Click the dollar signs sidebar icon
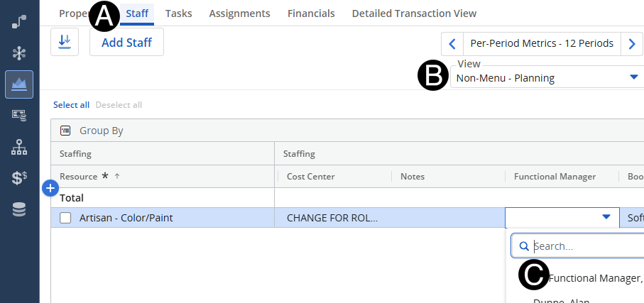The width and height of the screenshot is (644, 303). [x=20, y=178]
